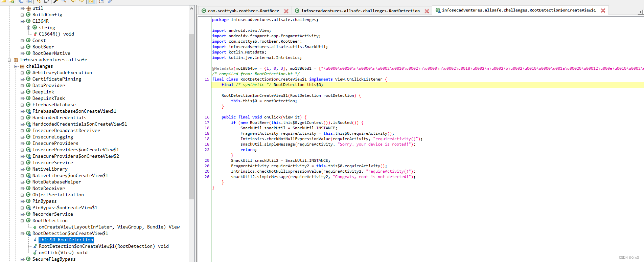The width and height of the screenshot is (644, 262).
Task: Expand the SecureFlagBypass node
Action: tap(22, 259)
